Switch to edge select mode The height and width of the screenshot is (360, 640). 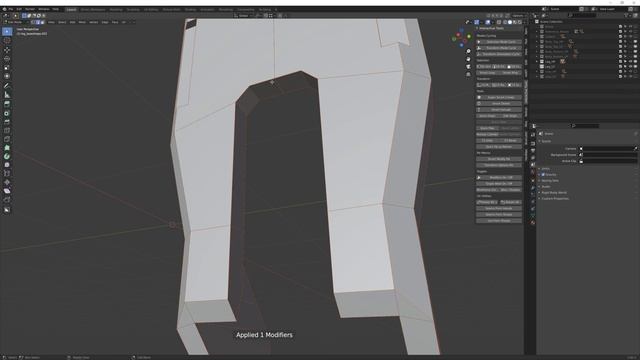[38, 22]
